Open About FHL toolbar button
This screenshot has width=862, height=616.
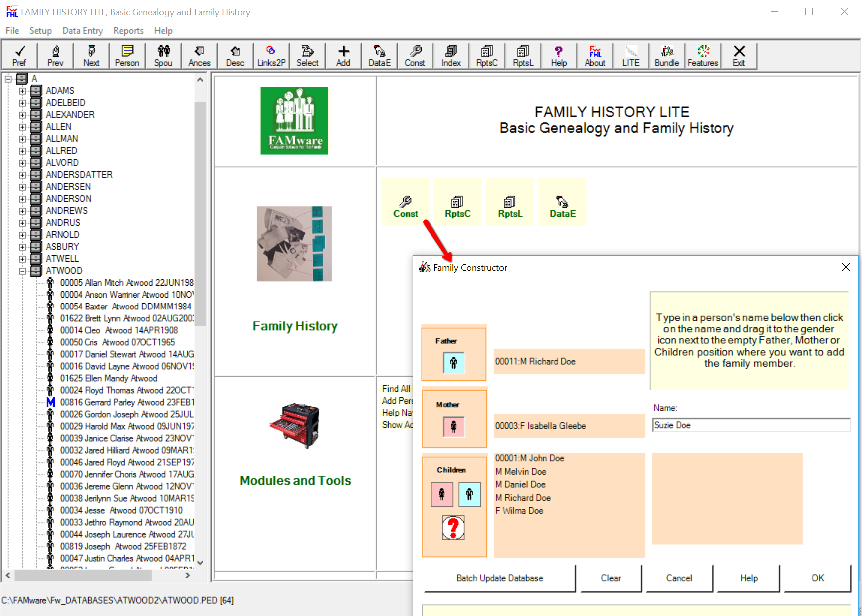coord(595,56)
